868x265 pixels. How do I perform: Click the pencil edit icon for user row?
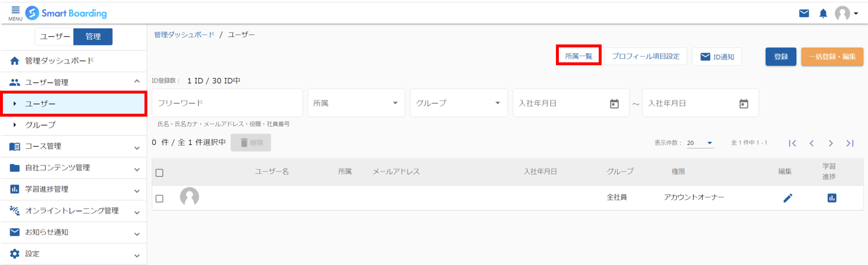pyautogui.click(x=788, y=198)
